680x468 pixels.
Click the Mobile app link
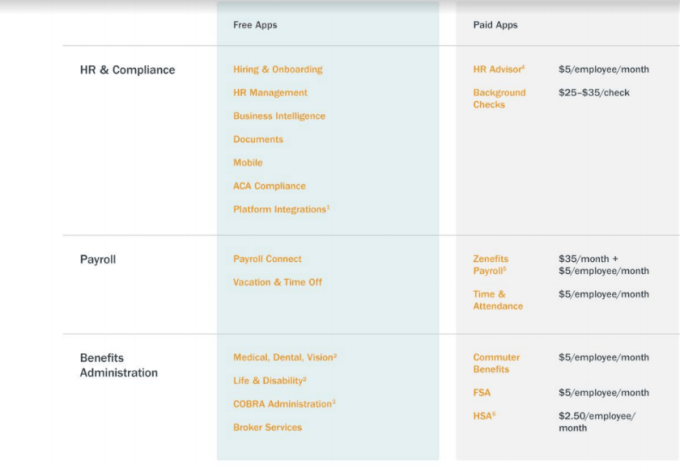[x=248, y=162]
